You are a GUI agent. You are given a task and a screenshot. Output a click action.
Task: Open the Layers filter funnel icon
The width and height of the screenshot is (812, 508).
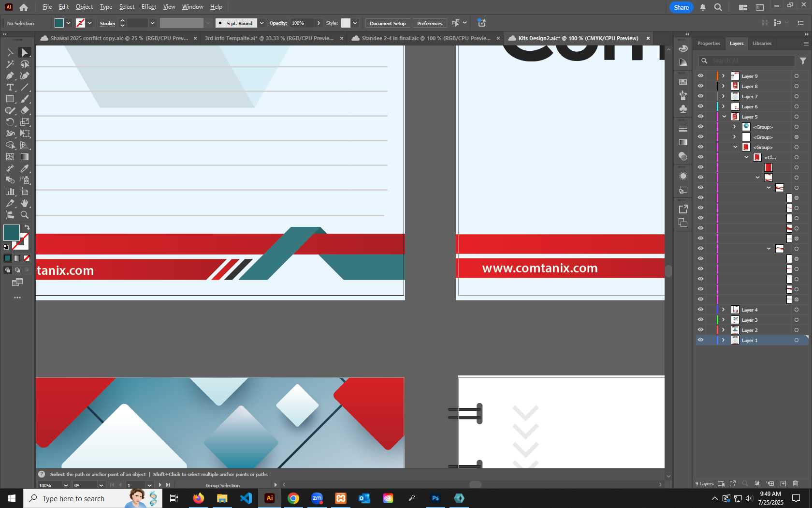pyautogui.click(x=803, y=61)
